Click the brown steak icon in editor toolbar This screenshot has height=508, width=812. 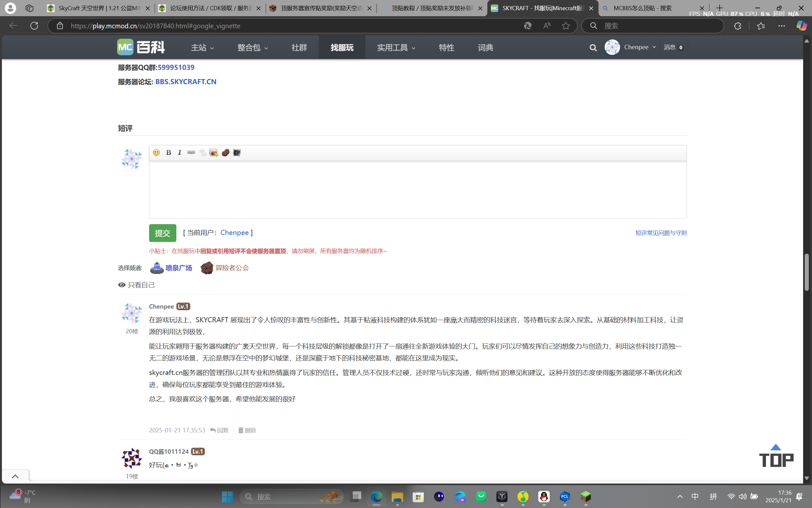226,152
